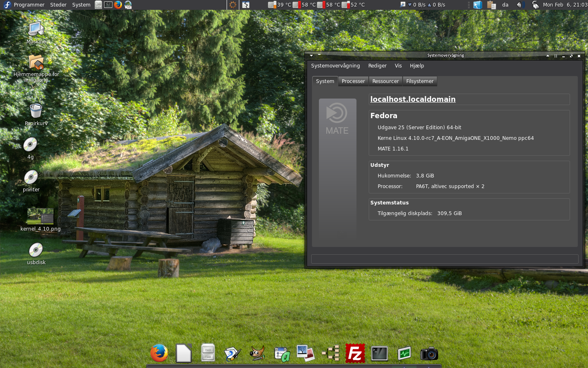Switch to the Ressourcer tab
The width and height of the screenshot is (588, 368).
click(x=385, y=81)
